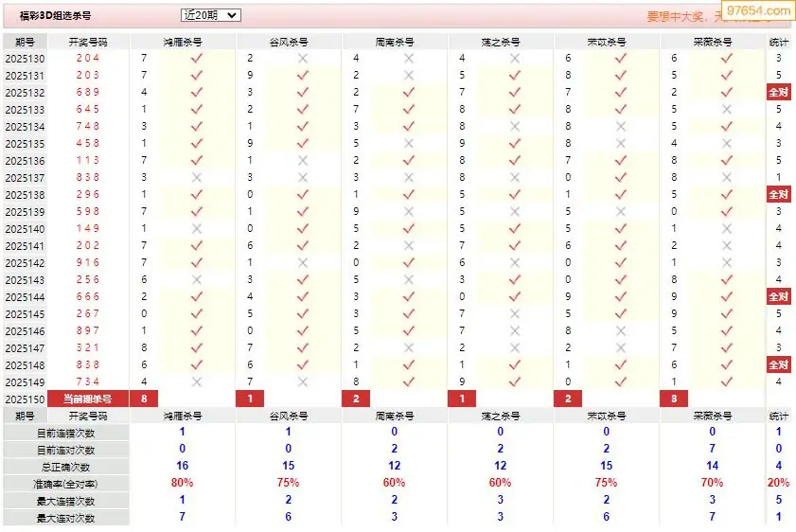Click the 目前连对次数 row label
The image size is (796, 532).
[66, 451]
